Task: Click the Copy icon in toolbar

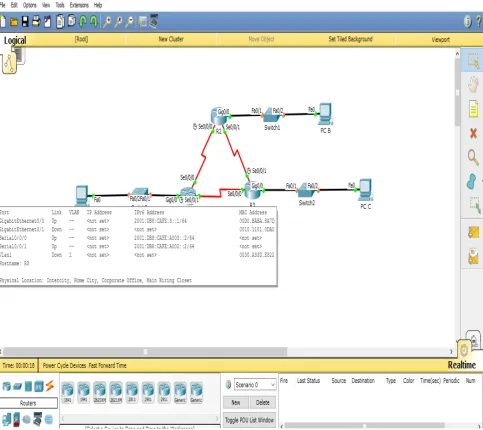Action: coord(60,22)
